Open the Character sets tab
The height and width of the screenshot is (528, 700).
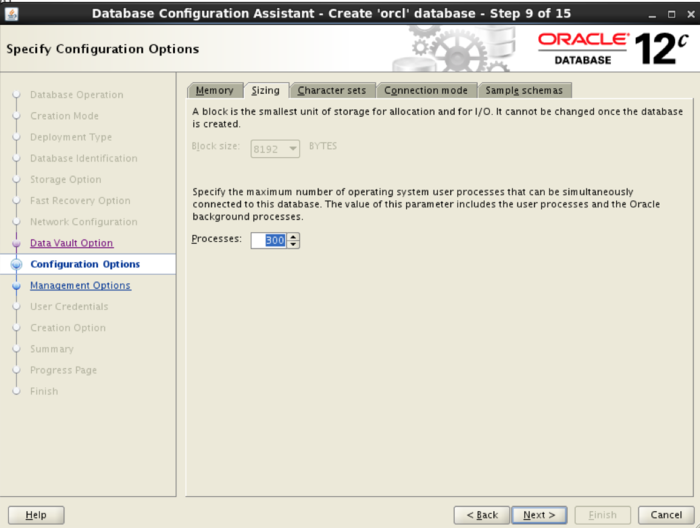332,90
